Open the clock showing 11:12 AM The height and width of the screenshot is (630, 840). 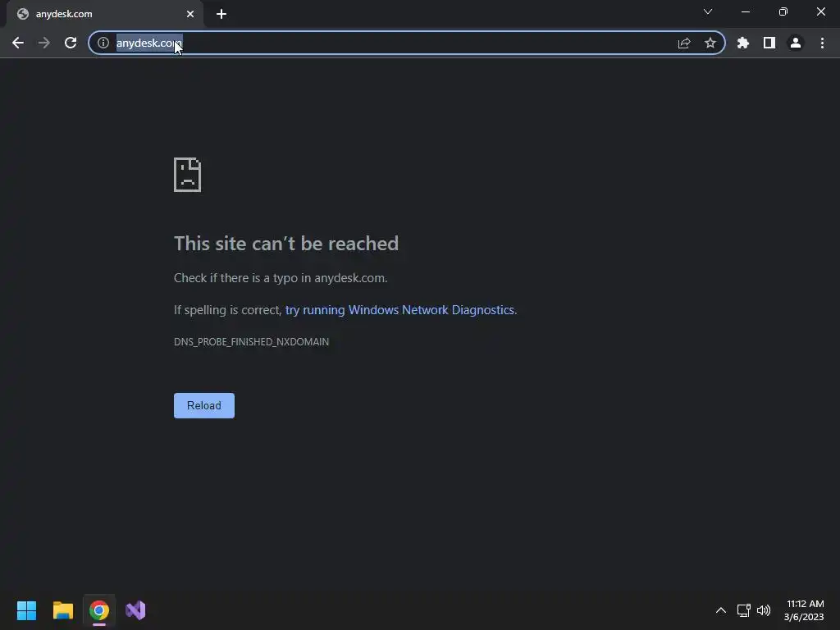(x=804, y=610)
